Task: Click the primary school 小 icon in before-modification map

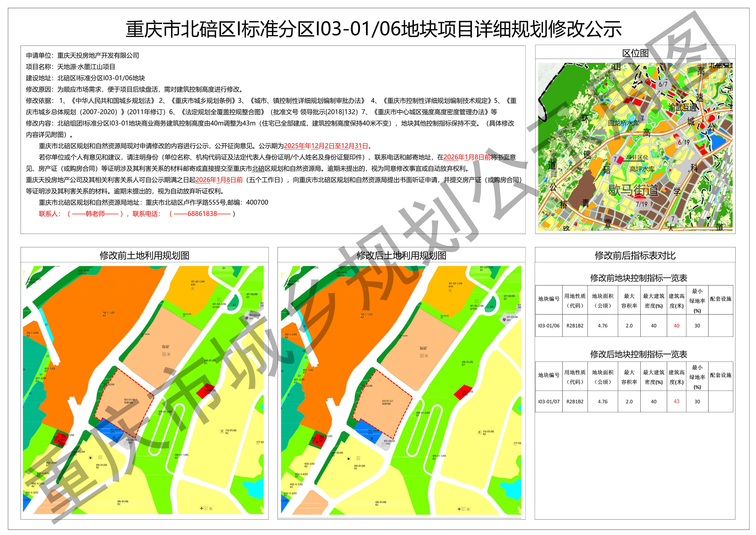Action: [193, 289]
